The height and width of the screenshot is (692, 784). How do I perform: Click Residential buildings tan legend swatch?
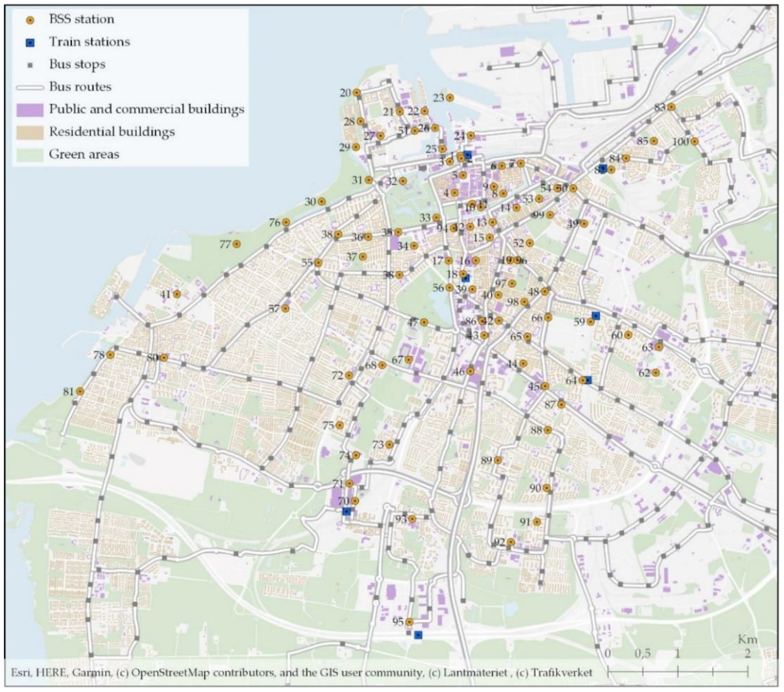30,132
